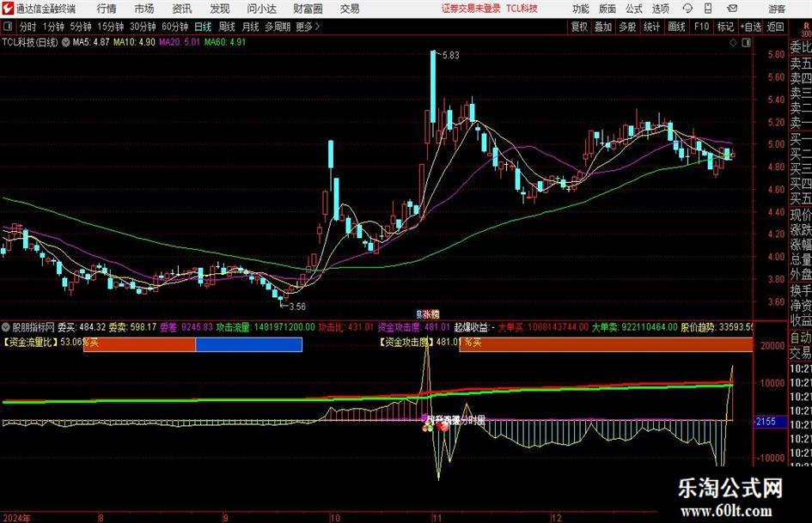
Task: Click 证券交易未登录 login link
Action: click(x=471, y=9)
